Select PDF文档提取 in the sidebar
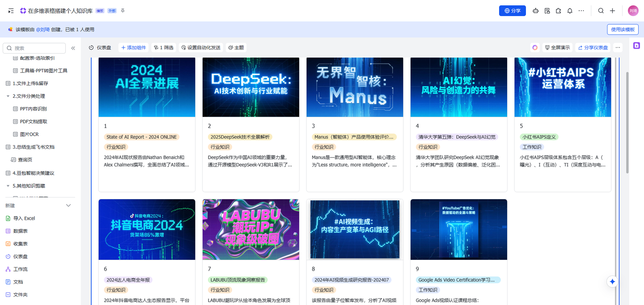The height and width of the screenshot is (305, 644). [34, 121]
